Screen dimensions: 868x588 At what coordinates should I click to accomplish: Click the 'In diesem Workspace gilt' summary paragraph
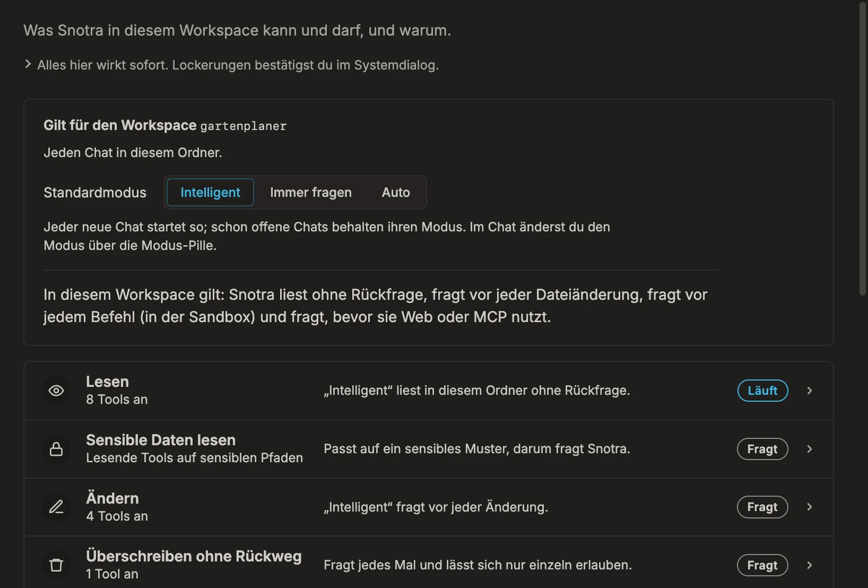click(x=375, y=306)
